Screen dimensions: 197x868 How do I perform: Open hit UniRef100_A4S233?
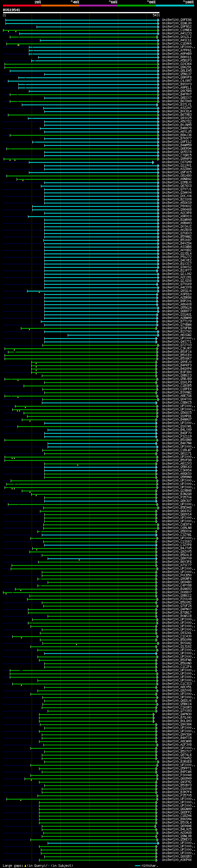coord(176,33)
